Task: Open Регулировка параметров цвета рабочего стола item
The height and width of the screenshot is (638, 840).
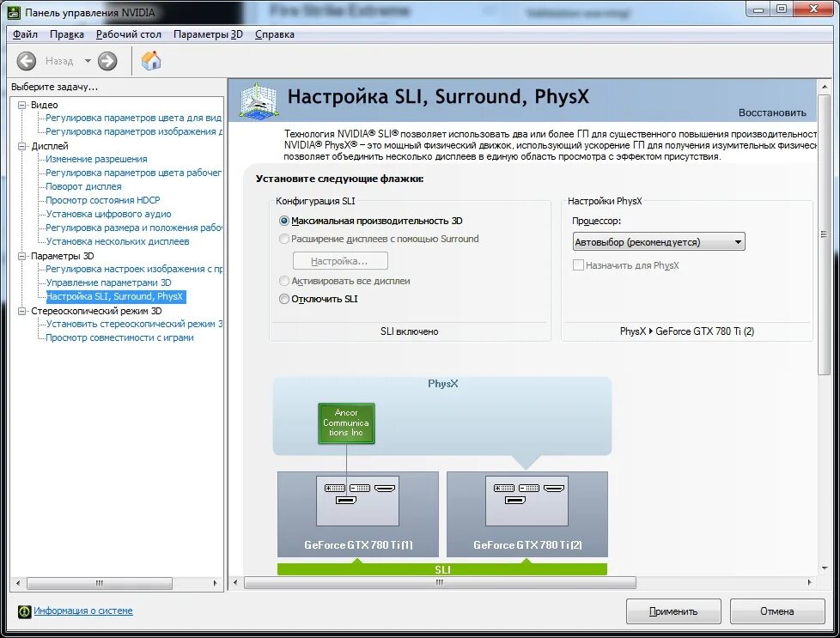Action: (133, 173)
